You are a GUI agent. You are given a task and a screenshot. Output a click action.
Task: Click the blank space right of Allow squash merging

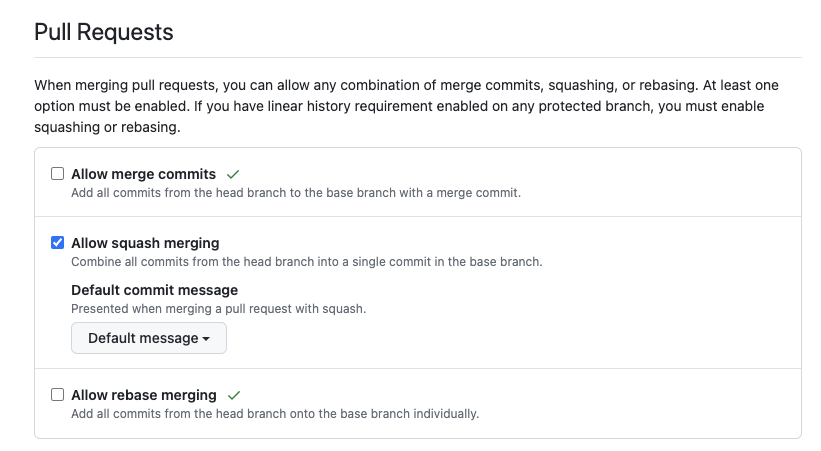point(508,243)
